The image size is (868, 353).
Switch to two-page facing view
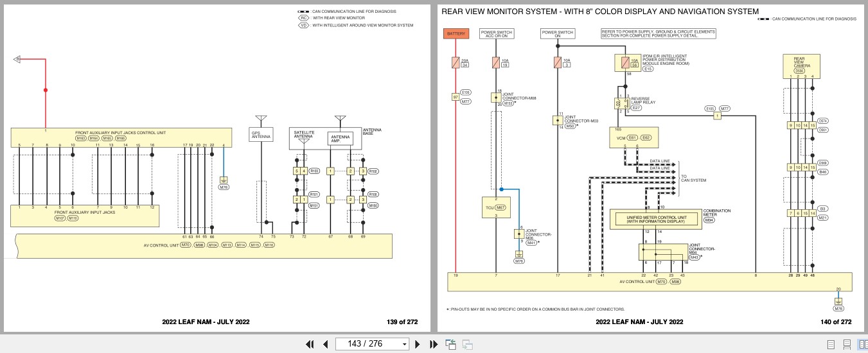[x=863, y=345]
